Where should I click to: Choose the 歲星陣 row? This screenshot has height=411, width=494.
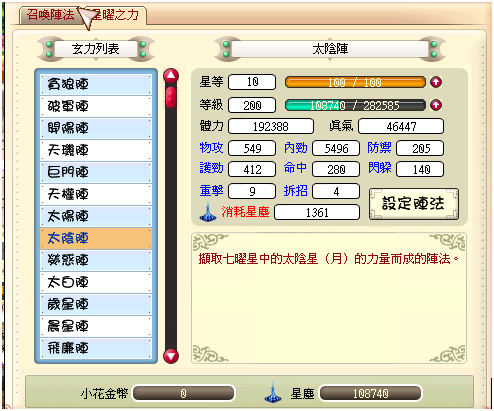96,304
